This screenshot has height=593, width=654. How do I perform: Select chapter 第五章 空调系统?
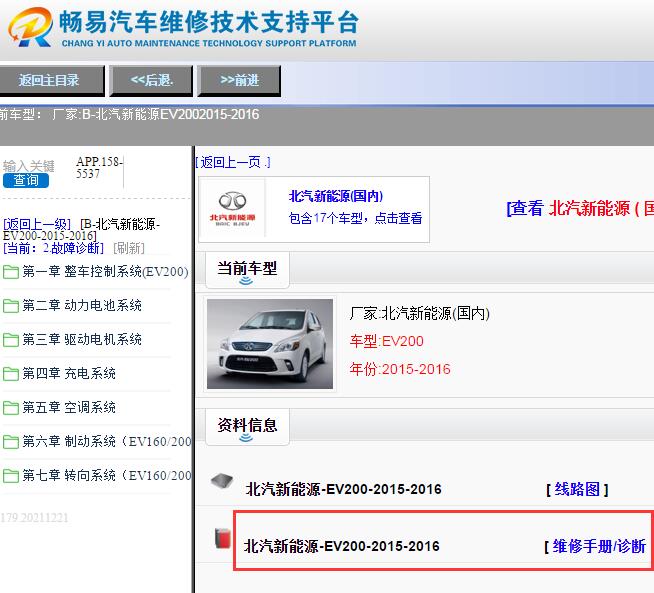[x=69, y=407]
